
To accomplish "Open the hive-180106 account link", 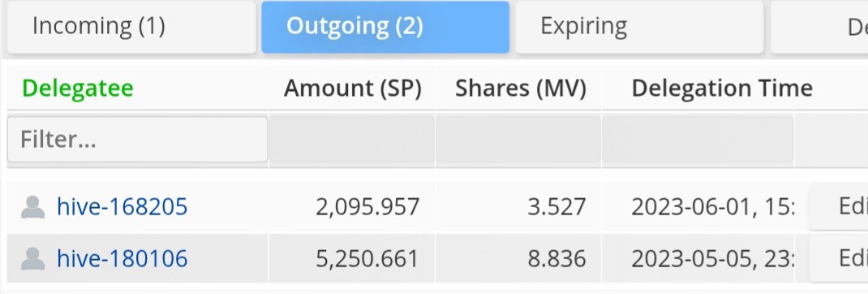I will click(122, 259).
